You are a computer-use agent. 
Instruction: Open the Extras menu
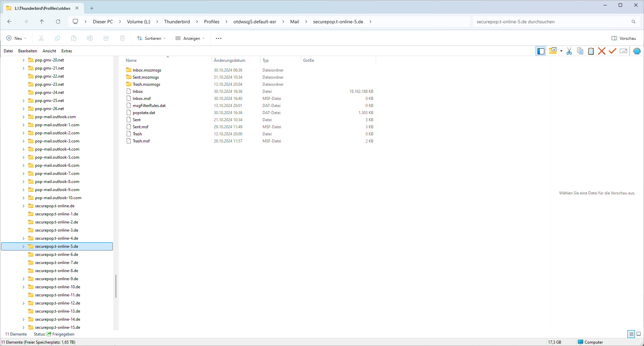click(x=67, y=51)
